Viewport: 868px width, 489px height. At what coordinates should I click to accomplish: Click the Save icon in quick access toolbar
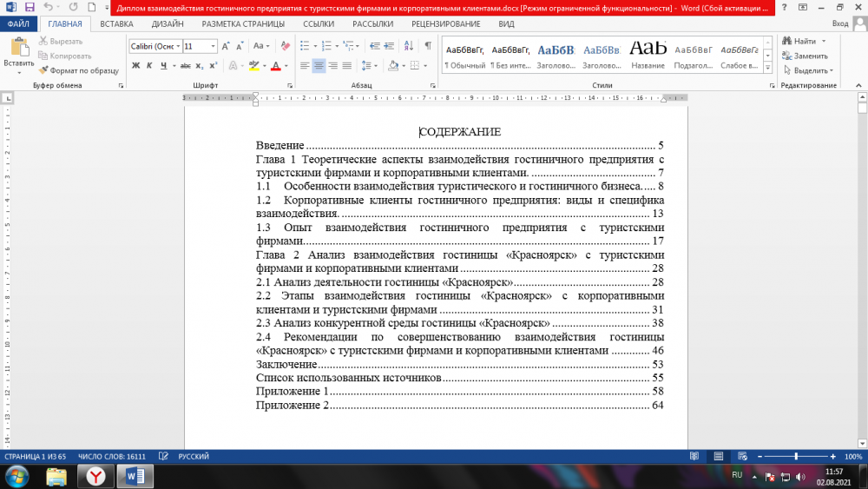30,7
